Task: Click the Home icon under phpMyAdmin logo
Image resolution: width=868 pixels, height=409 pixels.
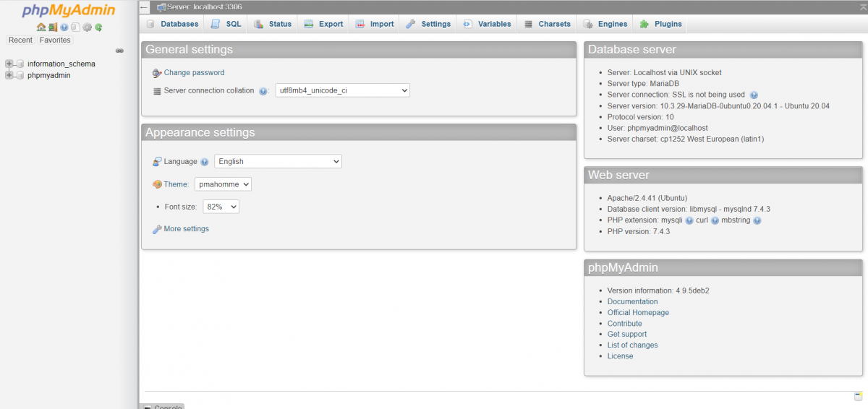Action: coord(41,27)
